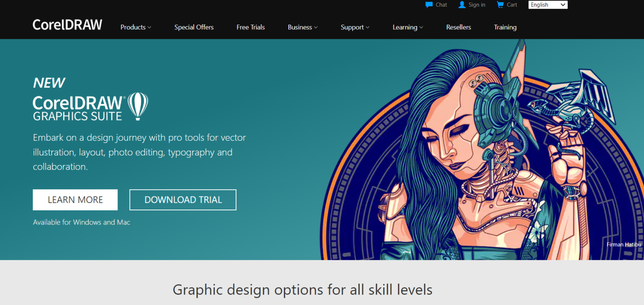Image resolution: width=644 pixels, height=305 pixels.
Task: Click the CorelDRAW balloon logo icon
Action: pos(138,106)
